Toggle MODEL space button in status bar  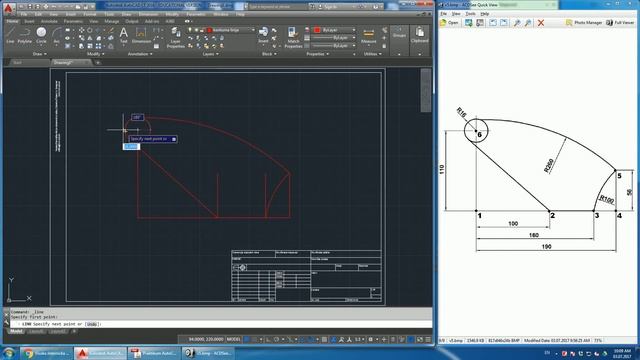[234, 340]
